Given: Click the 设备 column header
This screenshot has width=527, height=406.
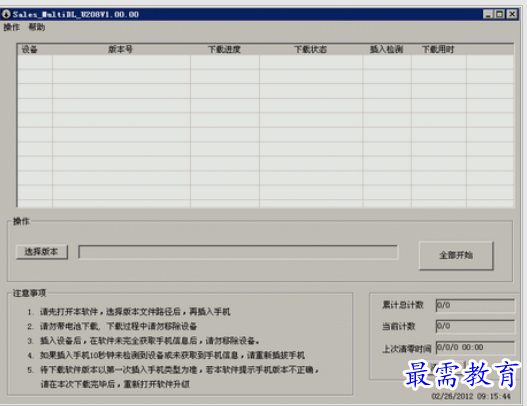Looking at the screenshot, I should click(x=35, y=49).
